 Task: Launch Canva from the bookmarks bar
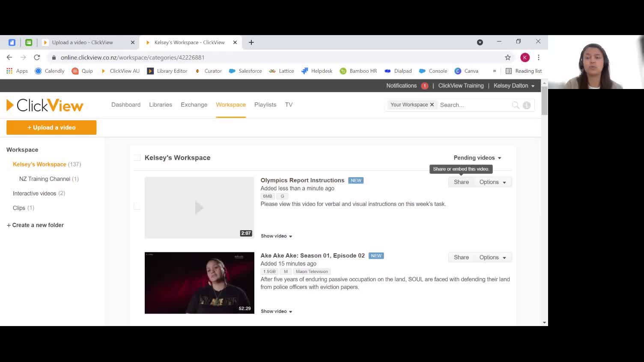466,71
